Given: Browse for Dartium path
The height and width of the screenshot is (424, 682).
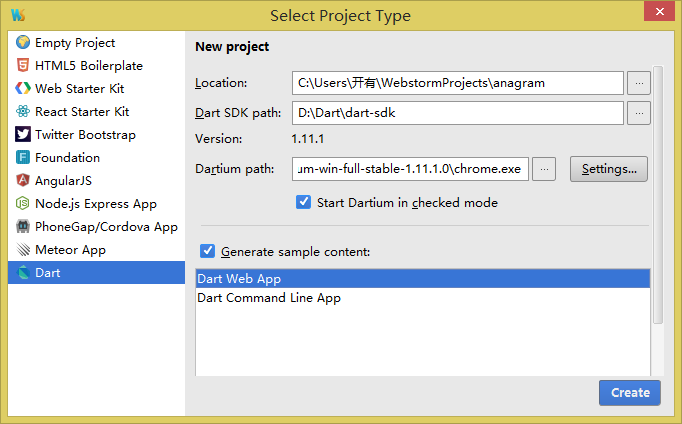Looking at the screenshot, I should pyautogui.click(x=544, y=169).
